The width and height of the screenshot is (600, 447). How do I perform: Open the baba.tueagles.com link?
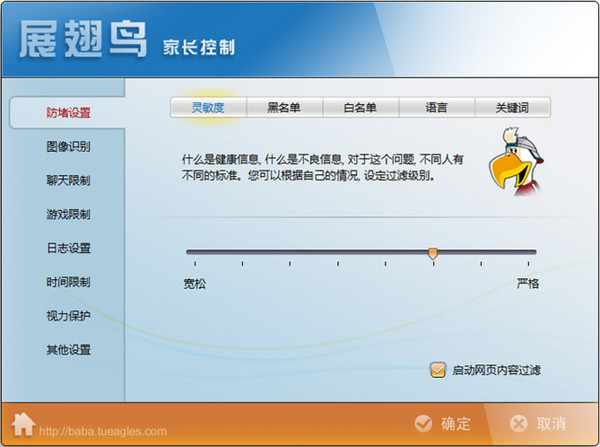[103, 431]
